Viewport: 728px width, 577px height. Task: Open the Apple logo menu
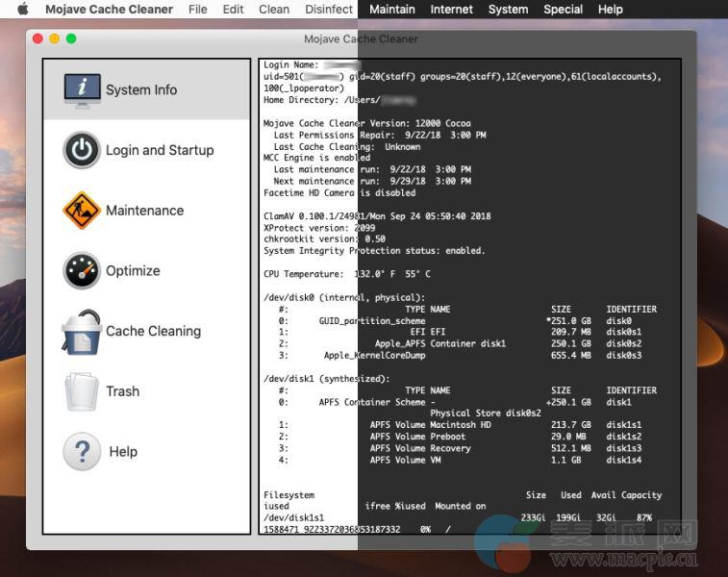point(23,10)
